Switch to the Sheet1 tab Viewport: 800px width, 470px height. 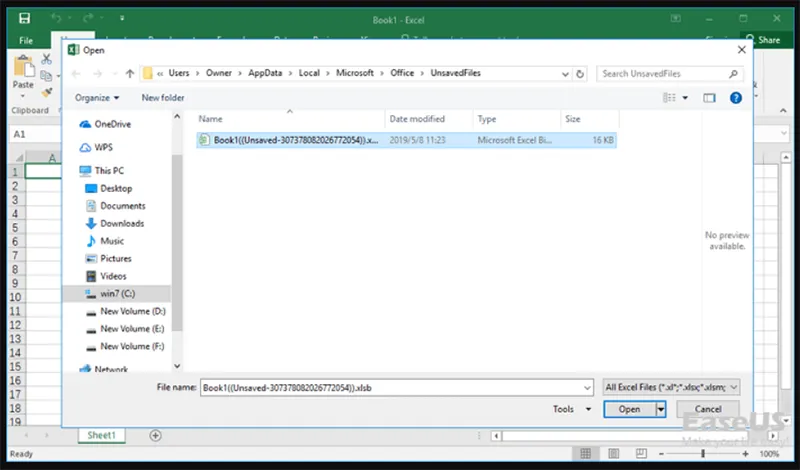click(x=101, y=435)
